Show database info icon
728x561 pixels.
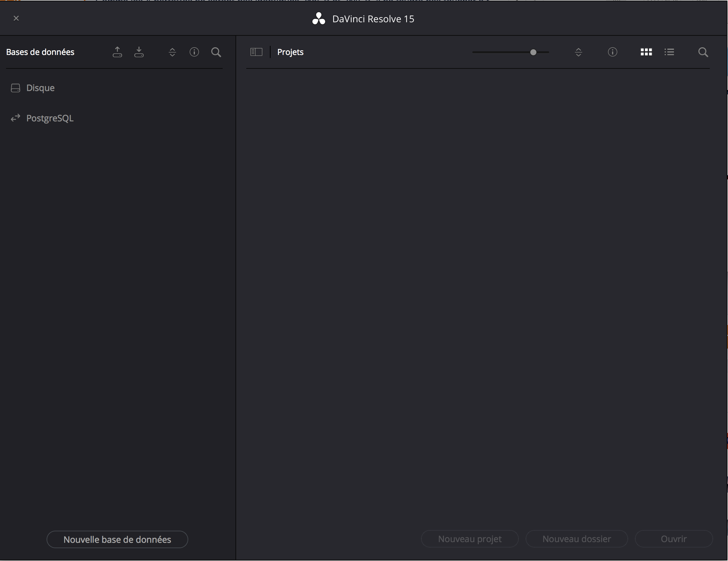(194, 52)
